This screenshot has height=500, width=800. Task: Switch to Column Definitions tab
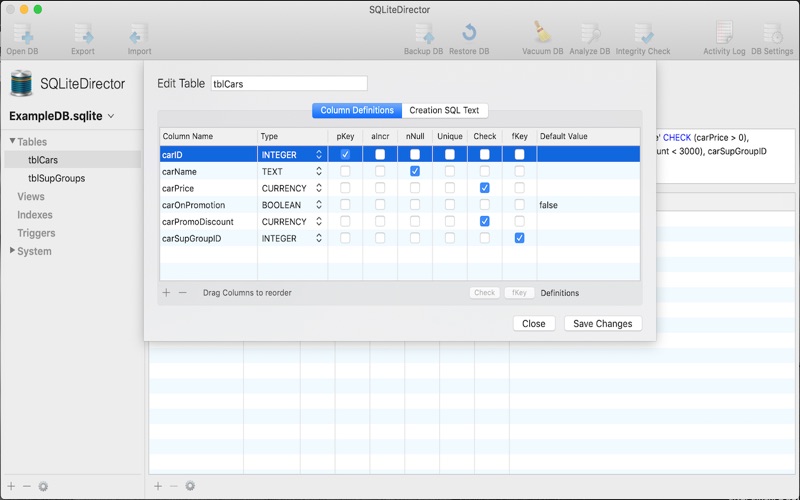coord(357,110)
